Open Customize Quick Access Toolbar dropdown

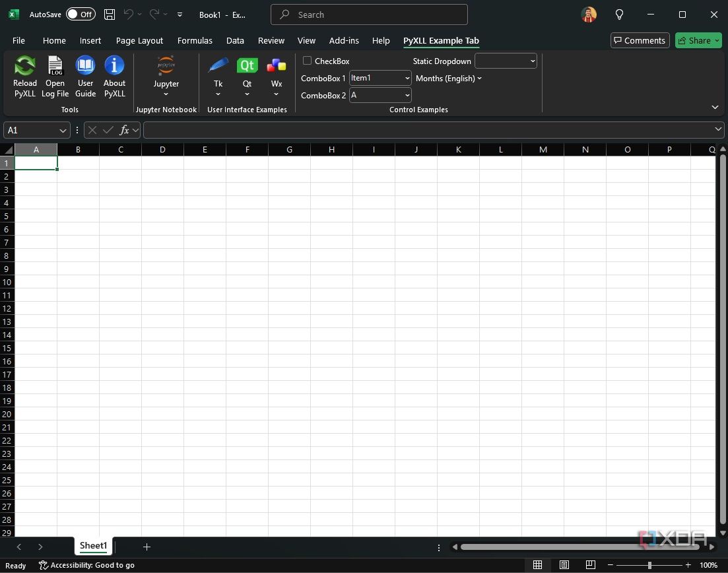(x=180, y=15)
